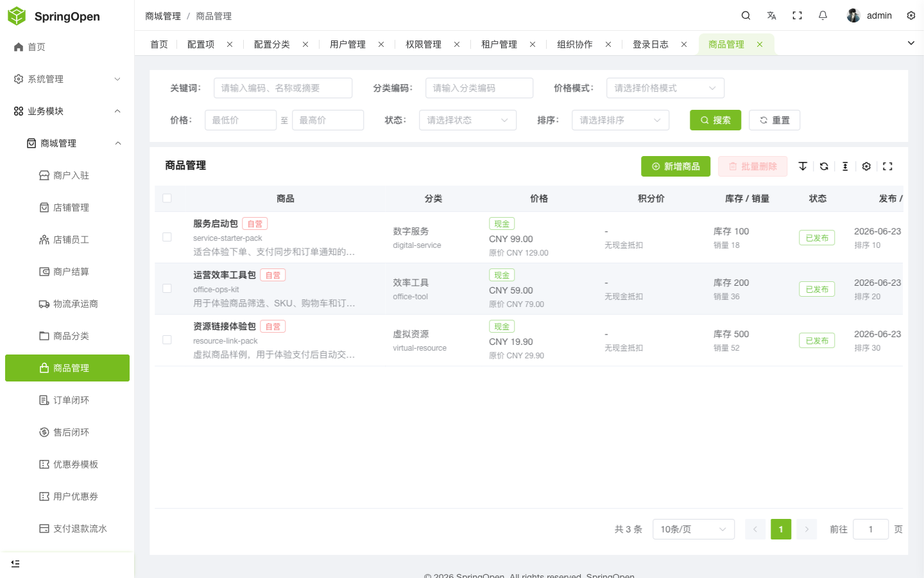Image resolution: width=924 pixels, height=578 pixels.
Task: Close the 配置项 tab
Action: (230, 44)
